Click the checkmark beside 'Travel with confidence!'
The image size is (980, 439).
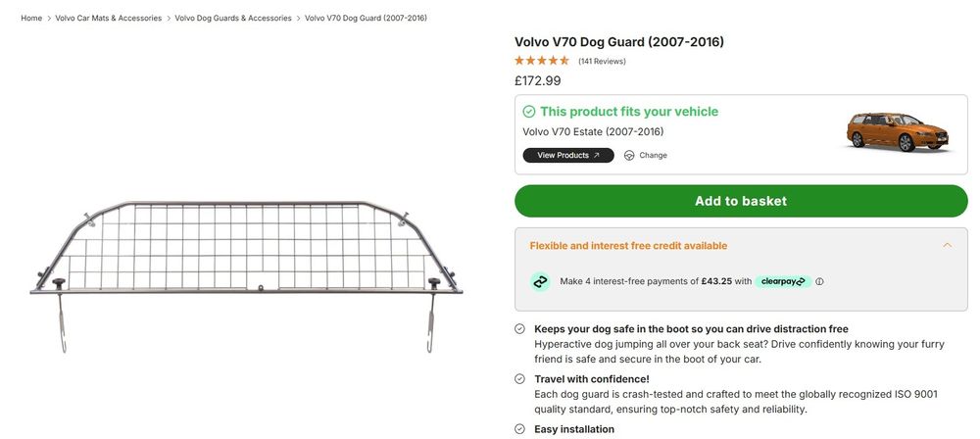pos(520,379)
